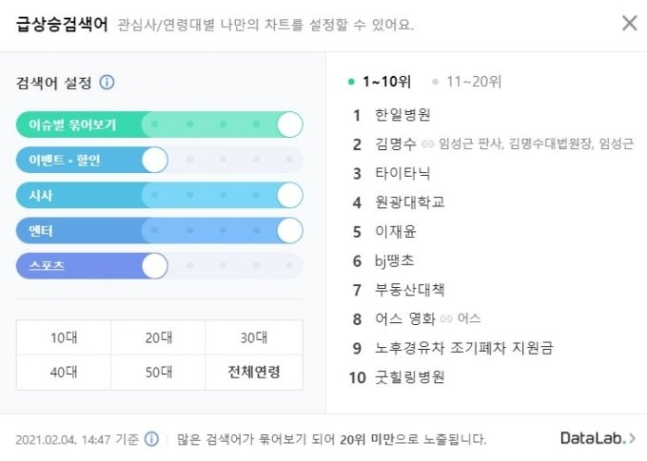This screenshot has width=647, height=461.
Task: Click the link icon beside 어스 영화
Action: pyautogui.click(x=446, y=319)
